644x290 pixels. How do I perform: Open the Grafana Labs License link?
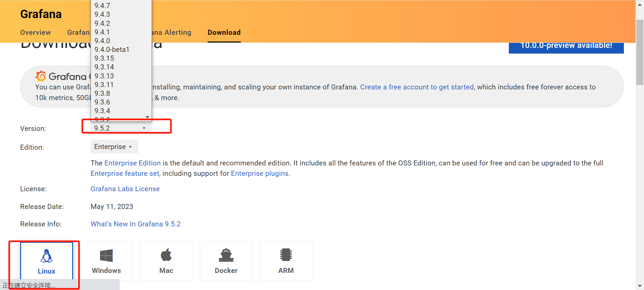coord(125,189)
